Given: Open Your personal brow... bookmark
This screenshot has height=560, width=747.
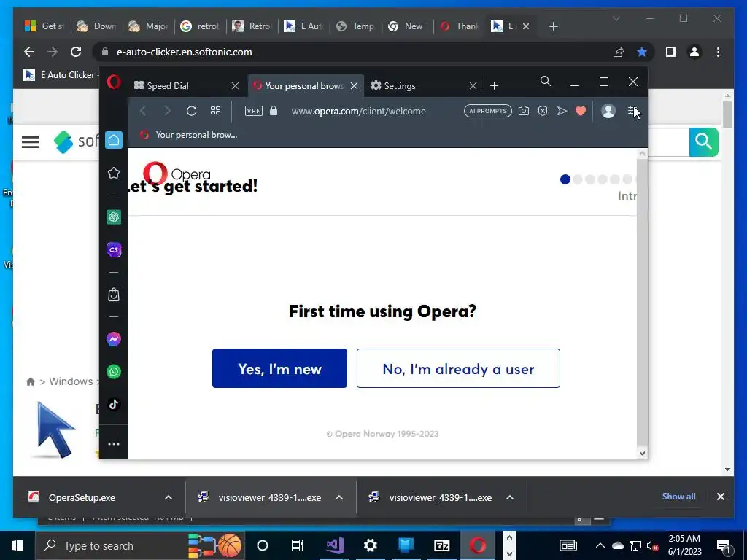Looking at the screenshot, I should pyautogui.click(x=189, y=135).
